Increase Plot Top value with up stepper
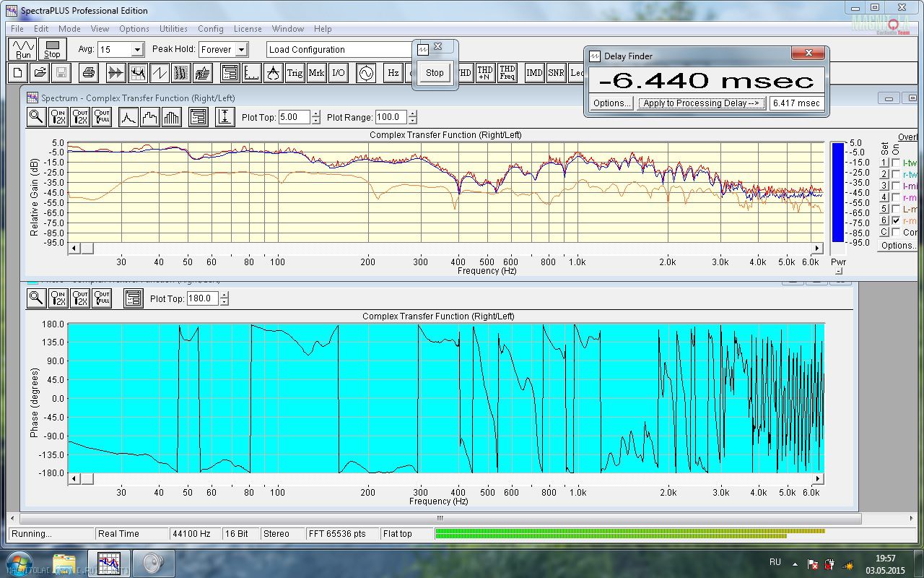Viewport: 924px width, 578px height. (315, 114)
